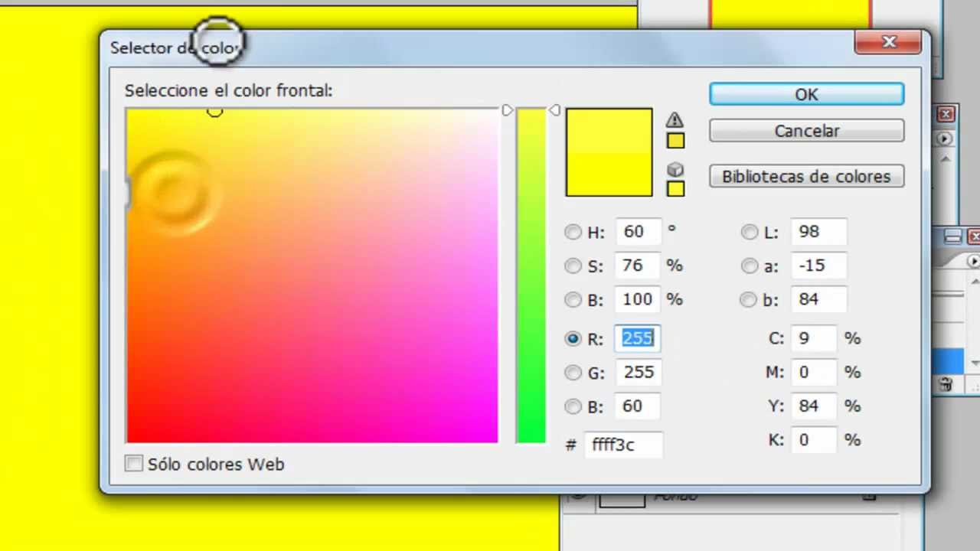Click the lower panel's scroll down arrow
The width and height of the screenshot is (980, 551).
pyautogui.click(x=975, y=363)
